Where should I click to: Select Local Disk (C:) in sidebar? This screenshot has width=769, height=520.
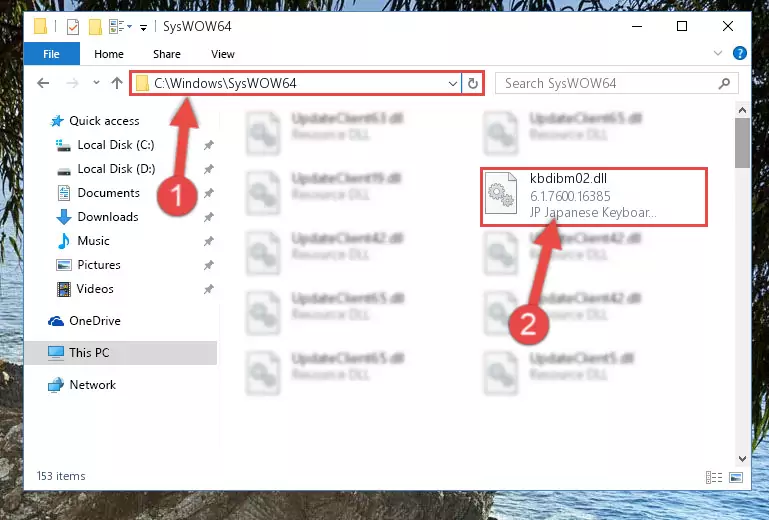coord(105,145)
